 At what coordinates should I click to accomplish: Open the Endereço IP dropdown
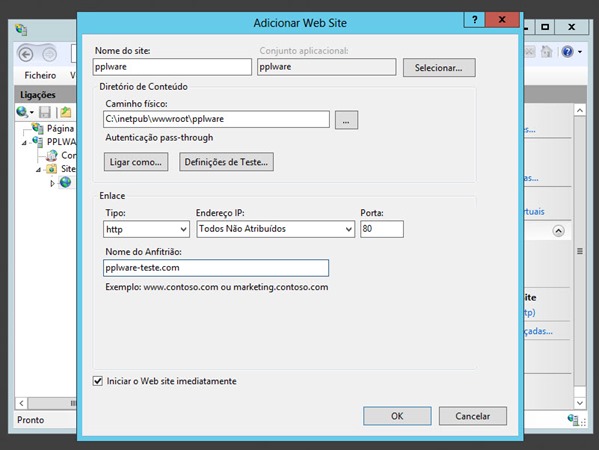tap(275, 229)
